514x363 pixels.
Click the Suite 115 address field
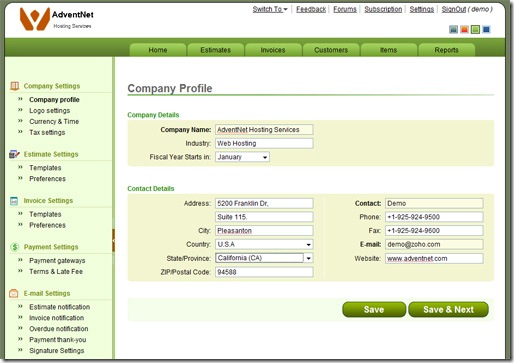pyautogui.click(x=264, y=217)
